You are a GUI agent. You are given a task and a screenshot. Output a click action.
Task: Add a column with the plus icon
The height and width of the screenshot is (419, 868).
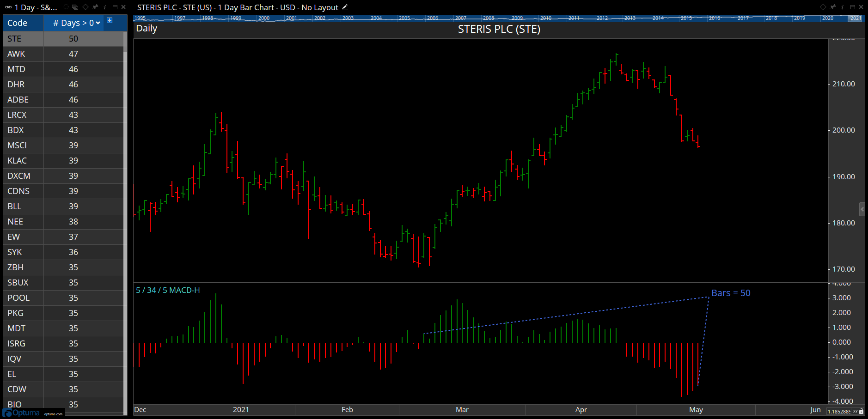point(110,20)
